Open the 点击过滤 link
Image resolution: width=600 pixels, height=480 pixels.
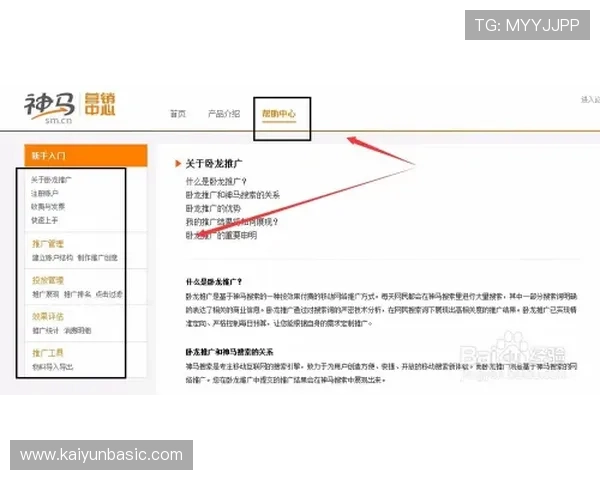[109, 294]
